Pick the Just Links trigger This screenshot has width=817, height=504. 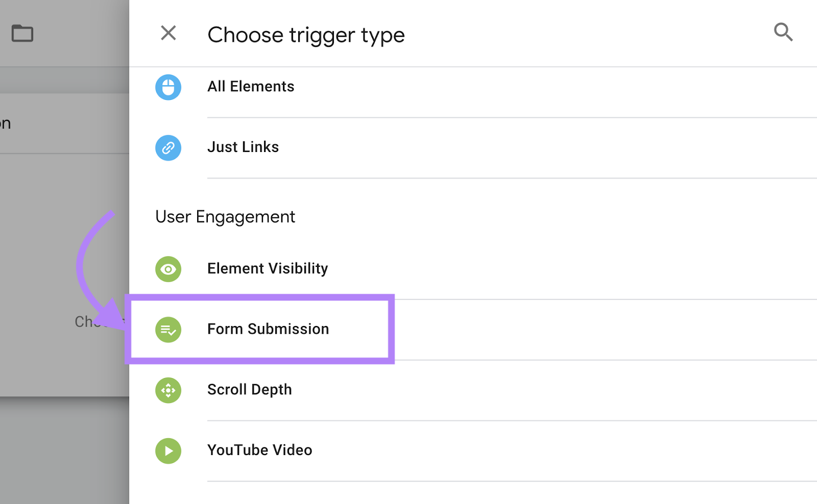pyautogui.click(x=243, y=147)
